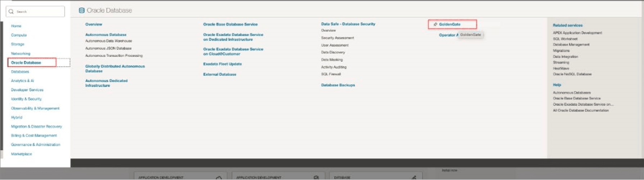The image size is (644, 180).
Task: Open User Assessment
Action: point(335,45)
